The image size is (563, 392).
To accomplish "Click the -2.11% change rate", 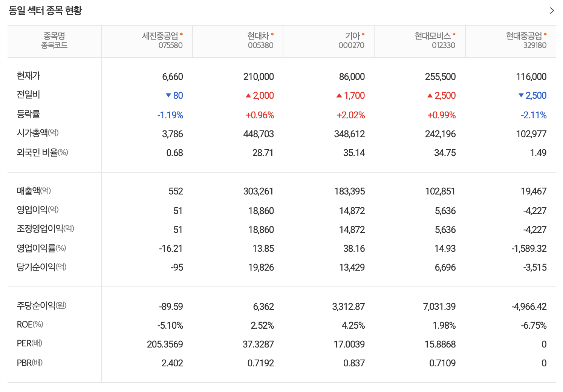I will pyautogui.click(x=534, y=115).
